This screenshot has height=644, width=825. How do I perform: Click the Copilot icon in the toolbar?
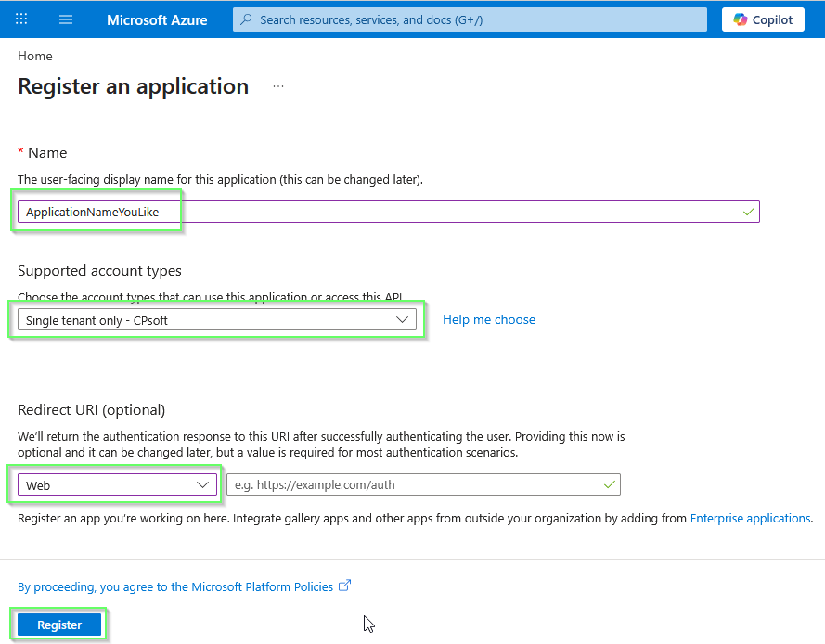pyautogui.click(x=740, y=19)
